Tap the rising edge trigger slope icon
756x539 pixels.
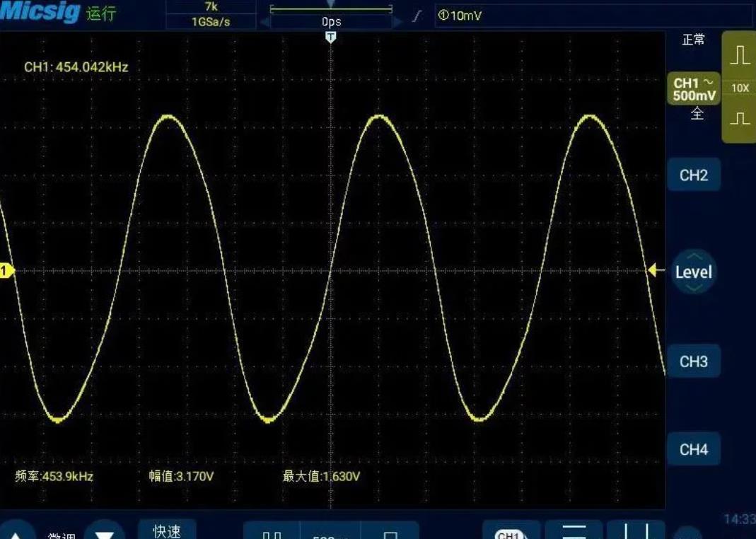[419, 15]
